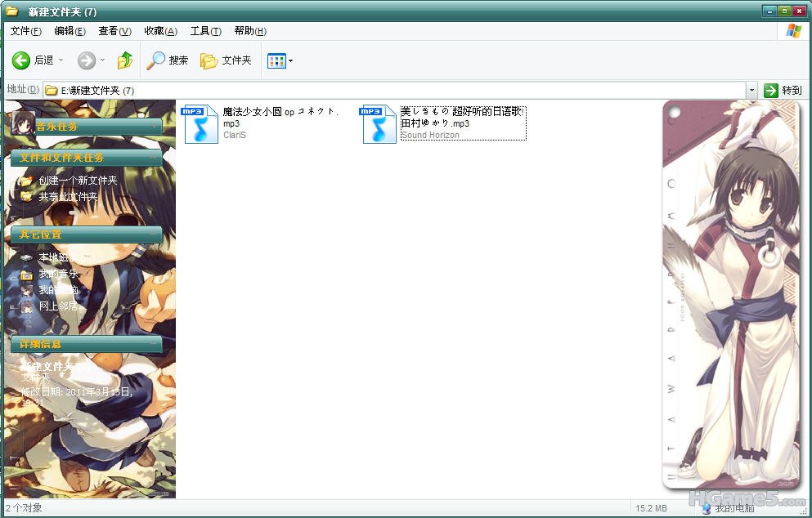The height and width of the screenshot is (518, 812).
Task: Open 我的电脑 link in sidebar
Action: (x=58, y=290)
